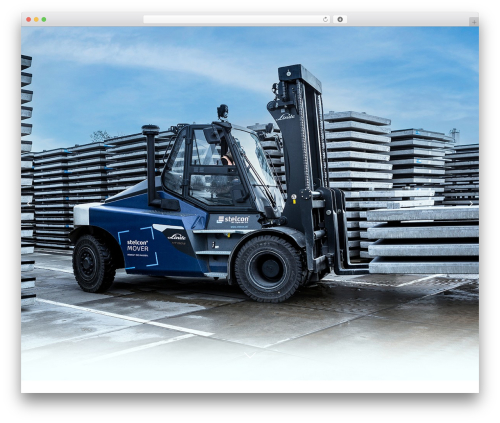Close the window with the red button

(x=29, y=20)
